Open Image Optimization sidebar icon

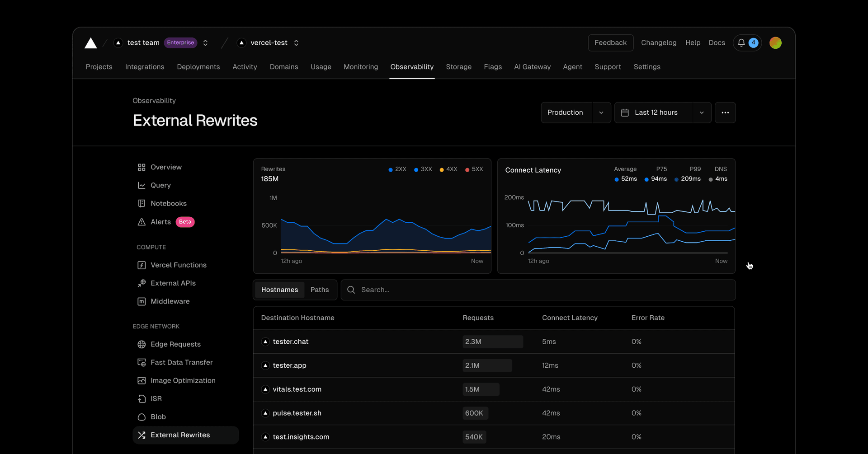(142, 381)
